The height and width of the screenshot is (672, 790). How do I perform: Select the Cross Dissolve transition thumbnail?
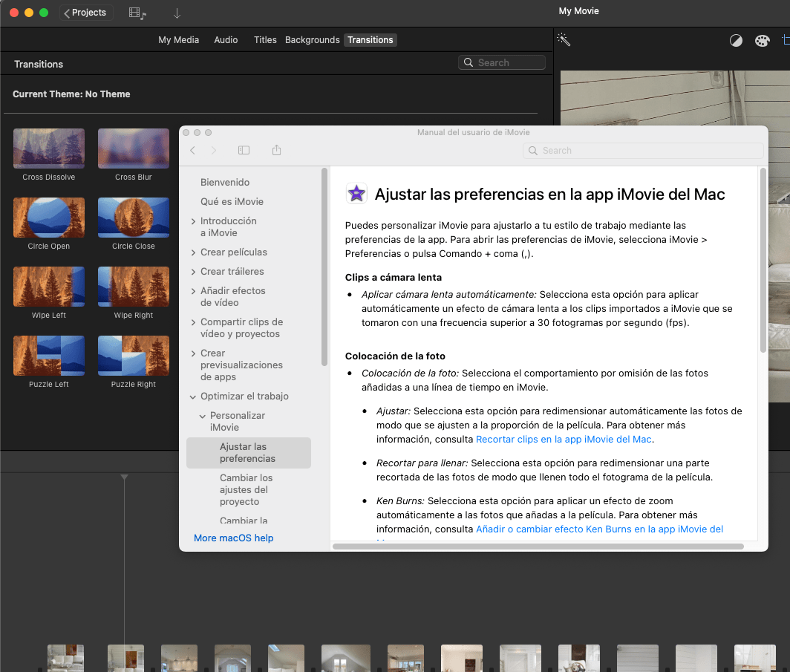[x=49, y=149]
